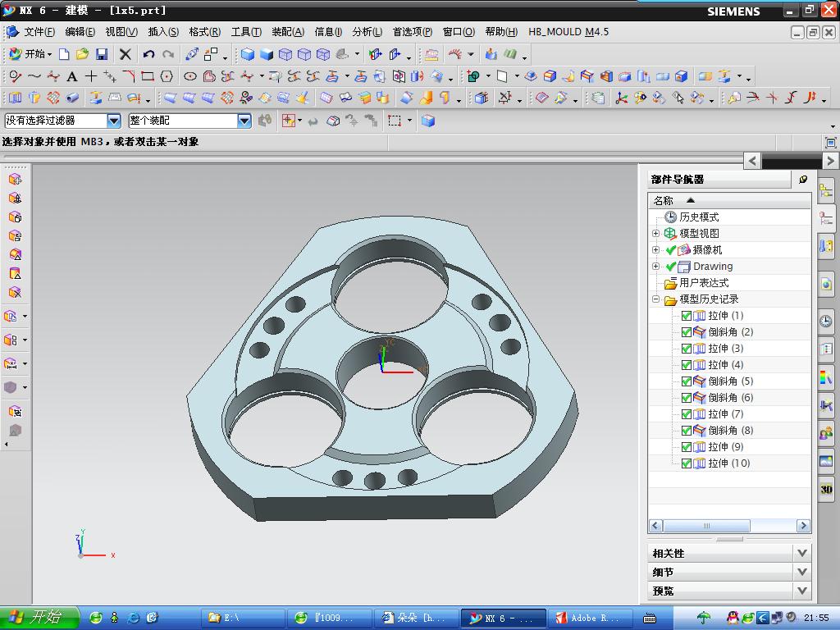Choose the wireframe cube display icon
840x630 pixels.
pyautogui.click(x=285, y=54)
